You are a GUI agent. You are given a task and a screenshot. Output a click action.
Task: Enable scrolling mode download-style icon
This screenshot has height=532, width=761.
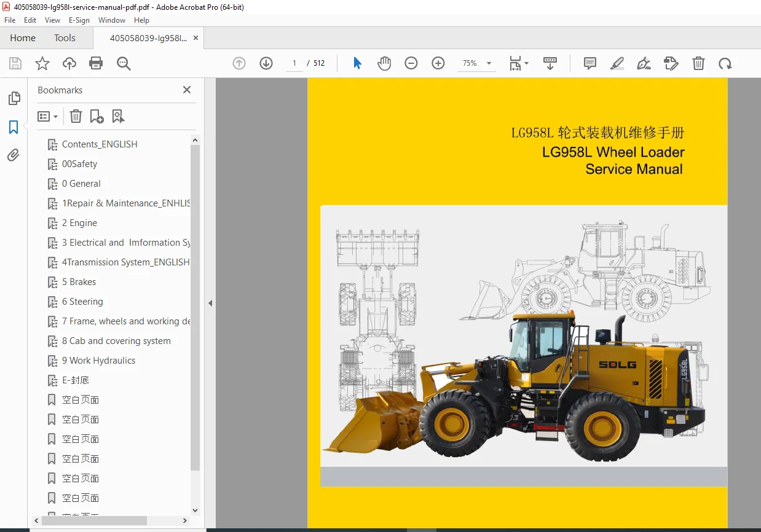(x=550, y=63)
